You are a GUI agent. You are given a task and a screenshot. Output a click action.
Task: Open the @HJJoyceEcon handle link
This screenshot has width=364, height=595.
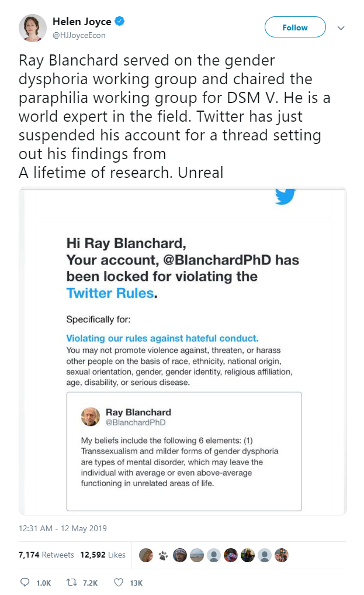click(x=79, y=35)
